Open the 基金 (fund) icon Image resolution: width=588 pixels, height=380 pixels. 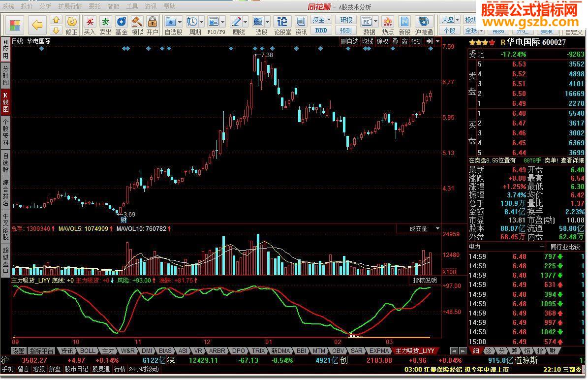click(x=121, y=25)
